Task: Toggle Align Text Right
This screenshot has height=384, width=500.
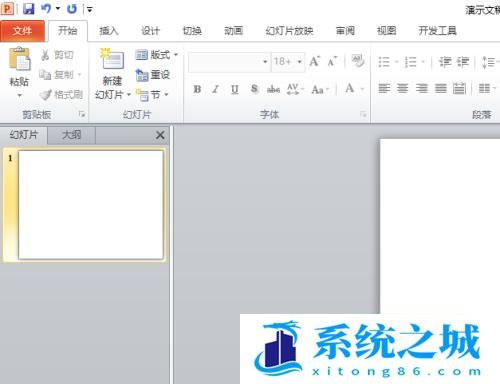Action: click(x=422, y=88)
